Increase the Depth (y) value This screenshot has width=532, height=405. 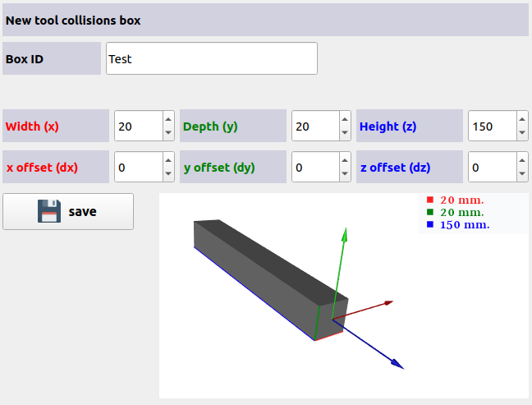coord(345,119)
